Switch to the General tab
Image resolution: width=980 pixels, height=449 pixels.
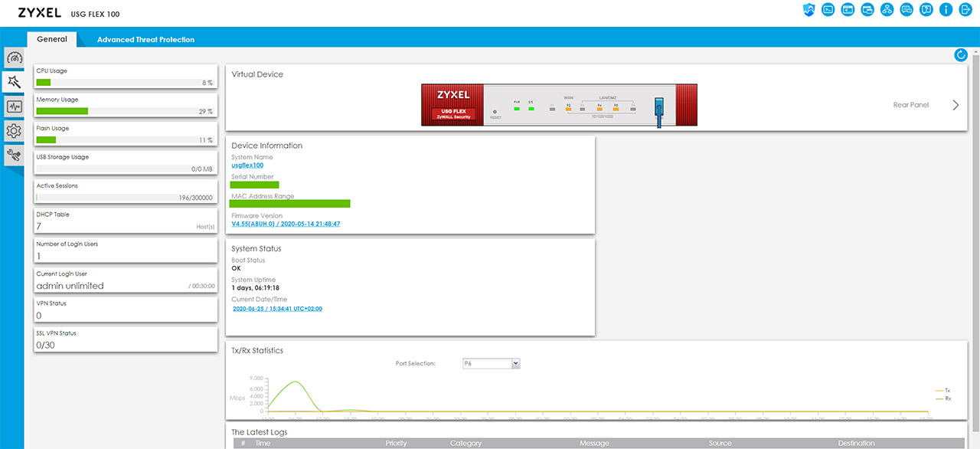click(x=52, y=39)
